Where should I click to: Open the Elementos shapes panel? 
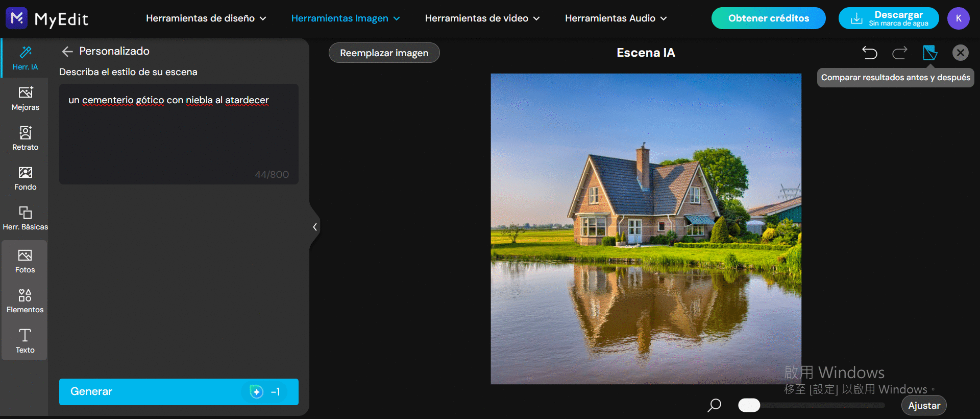pos(25,301)
